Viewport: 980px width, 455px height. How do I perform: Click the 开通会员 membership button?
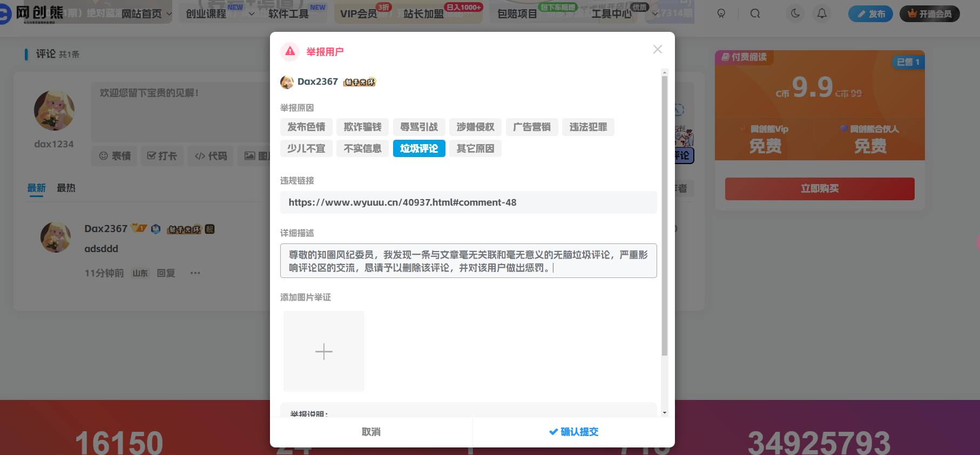[x=930, y=14]
